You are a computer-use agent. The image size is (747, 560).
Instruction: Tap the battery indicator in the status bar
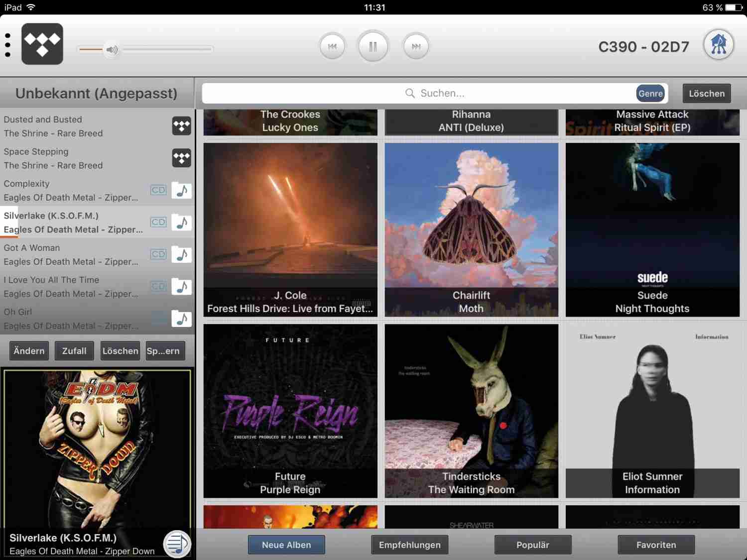(734, 7)
